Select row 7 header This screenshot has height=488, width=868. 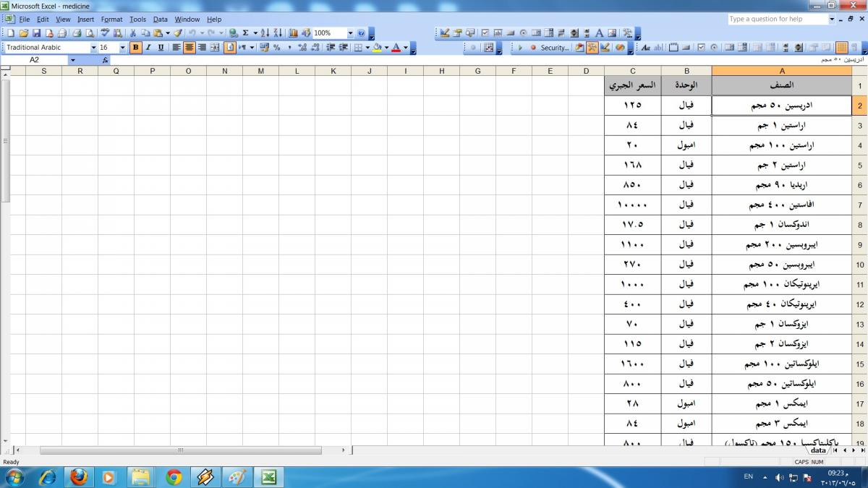[x=860, y=205]
